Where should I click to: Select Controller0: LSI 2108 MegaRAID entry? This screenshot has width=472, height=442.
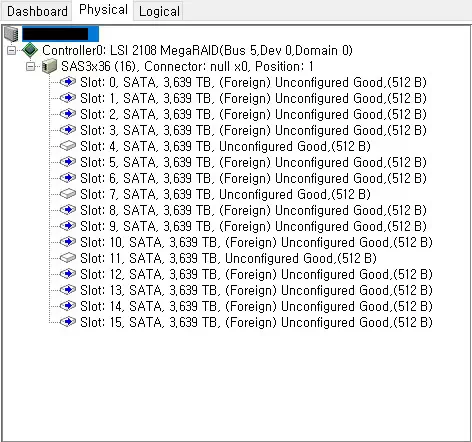[x=197, y=50]
